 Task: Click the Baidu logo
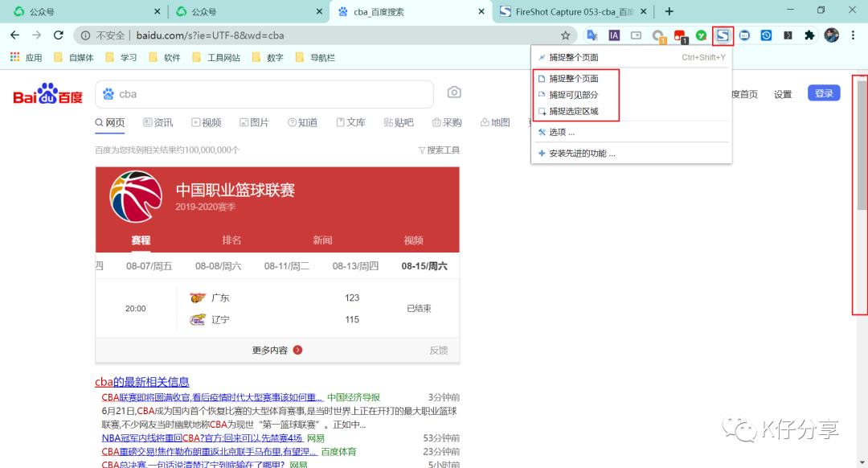coord(47,94)
